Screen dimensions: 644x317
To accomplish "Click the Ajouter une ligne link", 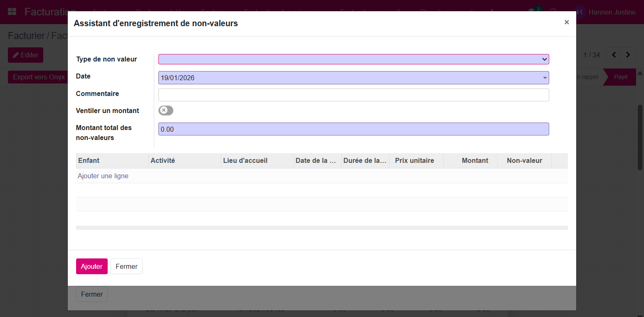I will pos(103,176).
